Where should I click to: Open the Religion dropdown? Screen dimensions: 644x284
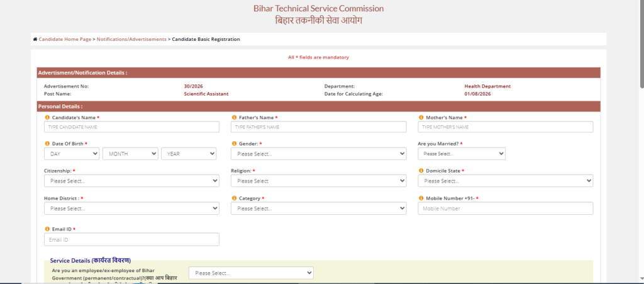319,181
